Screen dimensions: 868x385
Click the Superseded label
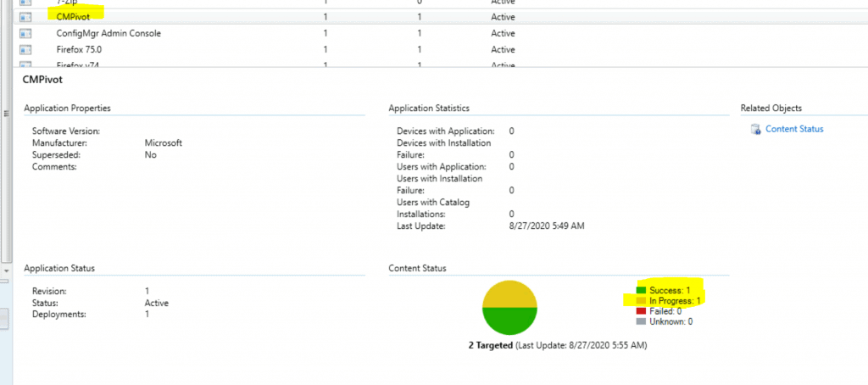[57, 154]
